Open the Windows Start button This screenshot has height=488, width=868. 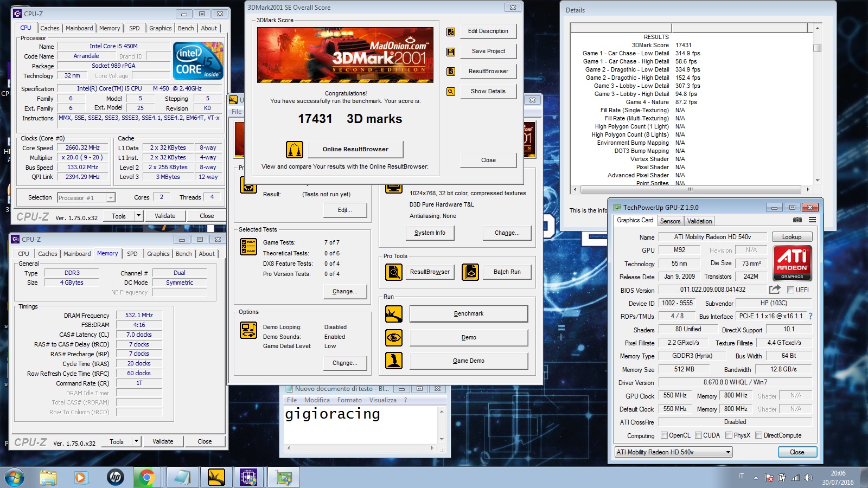[15, 477]
